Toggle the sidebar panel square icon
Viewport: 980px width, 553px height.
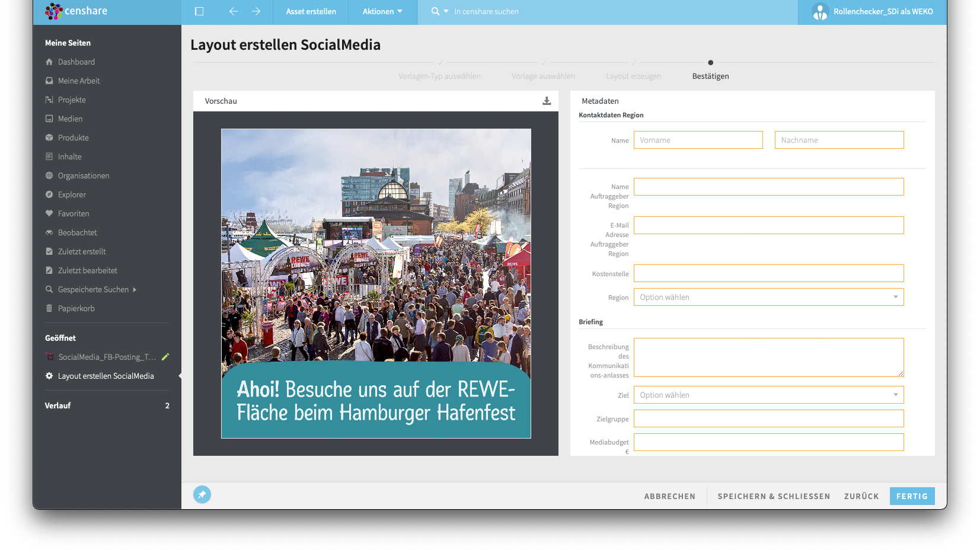click(199, 11)
